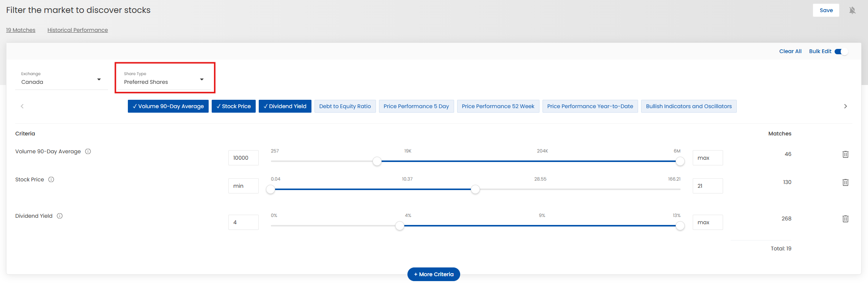Add Price Performance 52 Week criterion
Screen dimensions: 868x283
click(x=498, y=106)
